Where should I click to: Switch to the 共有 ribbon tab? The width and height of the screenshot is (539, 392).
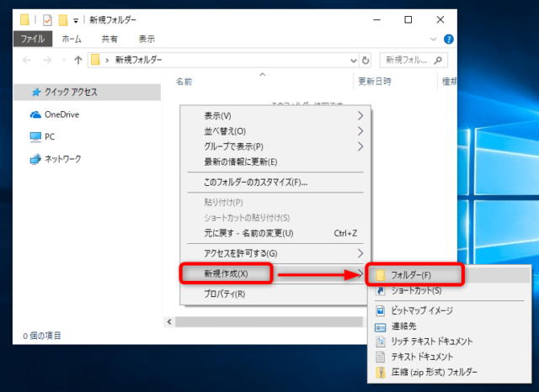pyautogui.click(x=109, y=39)
